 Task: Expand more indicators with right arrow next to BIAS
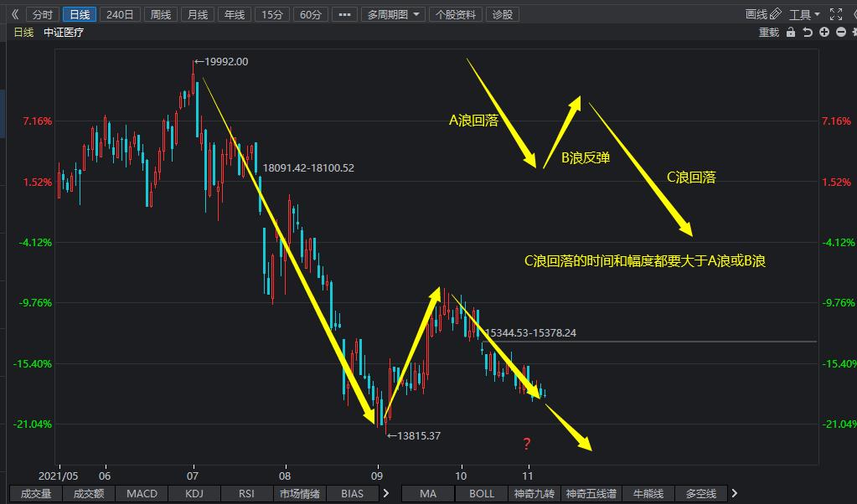point(385,493)
